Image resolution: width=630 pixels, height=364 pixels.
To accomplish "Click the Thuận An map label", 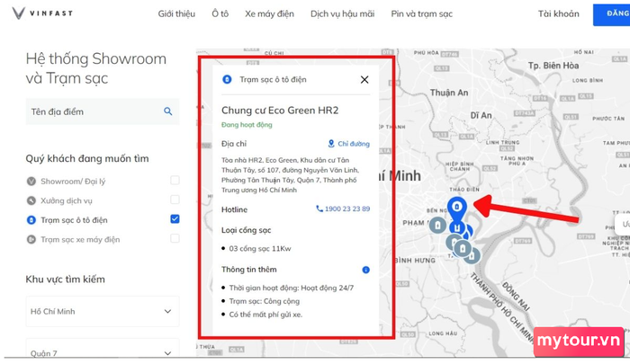I will pyautogui.click(x=449, y=93).
